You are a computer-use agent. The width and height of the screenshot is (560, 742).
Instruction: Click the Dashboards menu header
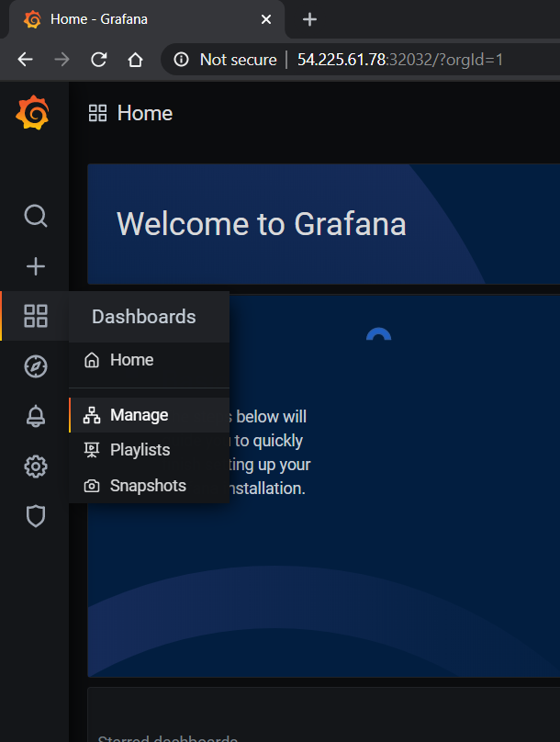tap(144, 317)
